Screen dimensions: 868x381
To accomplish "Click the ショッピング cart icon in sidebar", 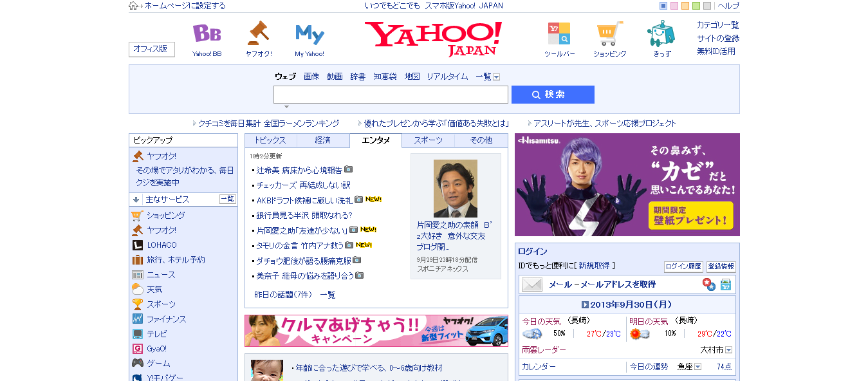I will click(x=137, y=216).
